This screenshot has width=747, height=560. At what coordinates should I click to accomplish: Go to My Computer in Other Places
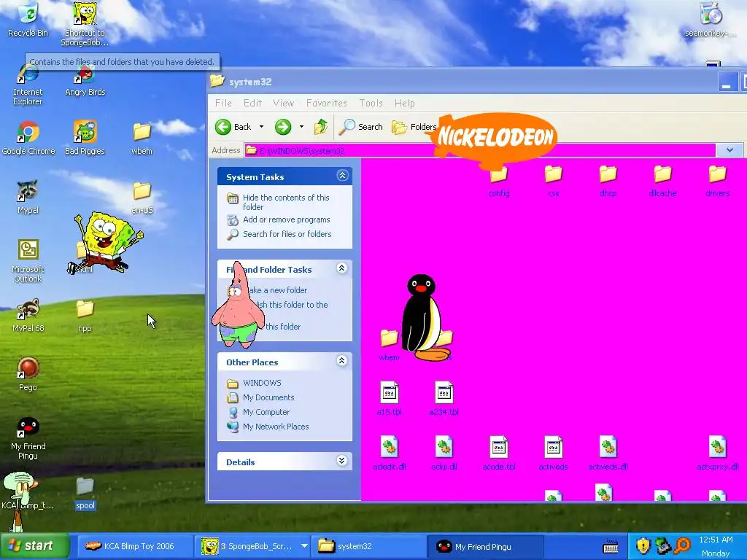pyautogui.click(x=266, y=412)
